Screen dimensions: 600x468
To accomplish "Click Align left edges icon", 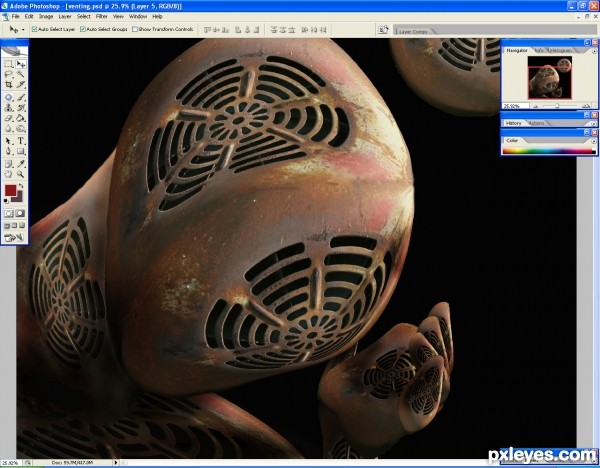I will (238, 29).
